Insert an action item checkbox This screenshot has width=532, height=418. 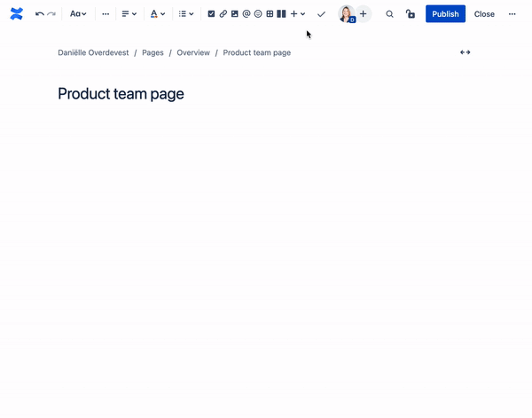(211, 14)
